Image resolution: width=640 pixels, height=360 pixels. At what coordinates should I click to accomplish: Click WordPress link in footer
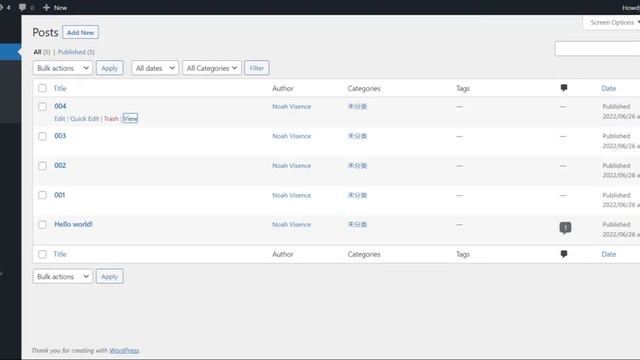click(124, 350)
